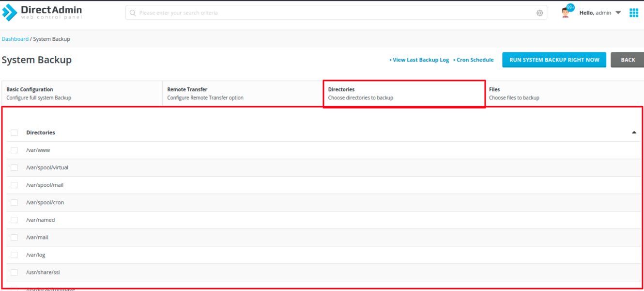
Task: Open the Cron Schedule link
Action: click(475, 60)
